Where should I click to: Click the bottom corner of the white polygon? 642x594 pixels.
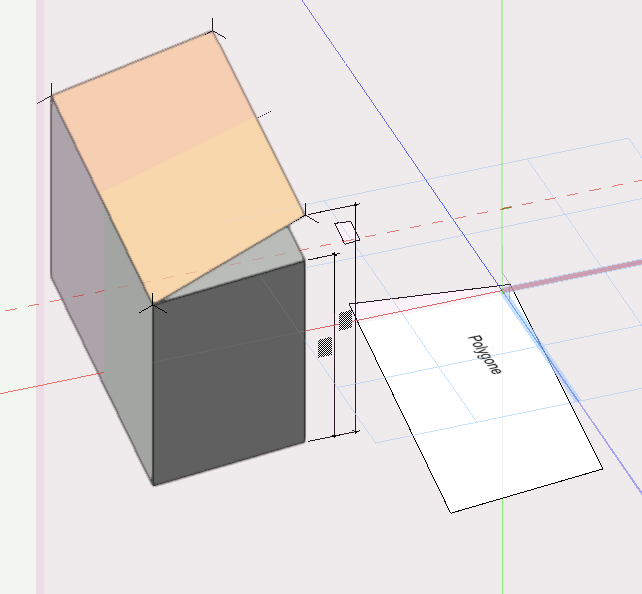450,512
